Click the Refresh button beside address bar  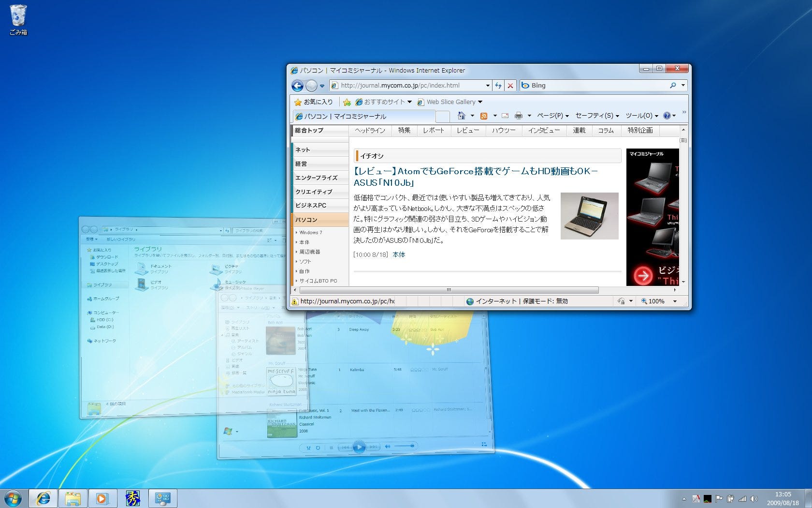click(498, 86)
